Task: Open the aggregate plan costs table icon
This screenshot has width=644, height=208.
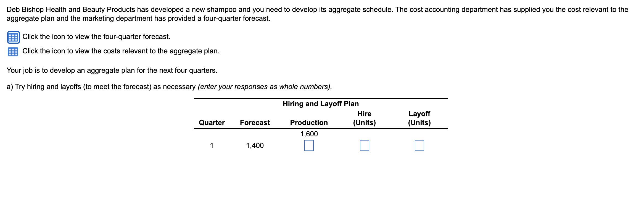Action: point(13,52)
